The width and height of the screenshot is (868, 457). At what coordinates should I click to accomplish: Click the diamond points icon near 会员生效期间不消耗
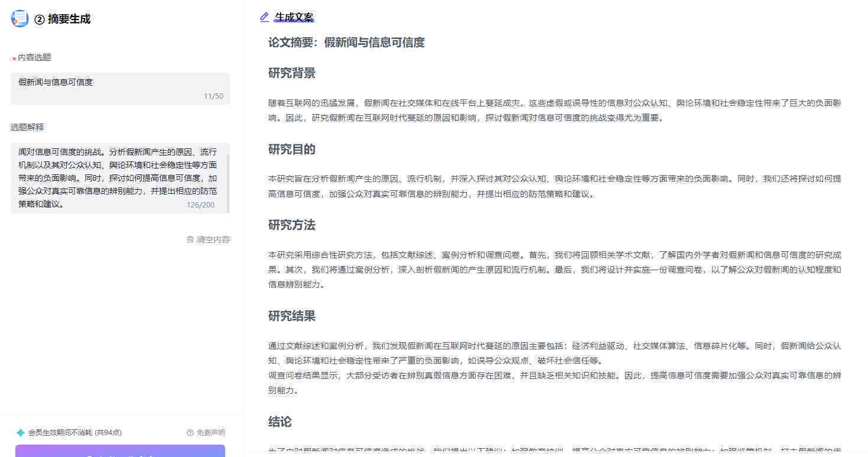point(21,433)
